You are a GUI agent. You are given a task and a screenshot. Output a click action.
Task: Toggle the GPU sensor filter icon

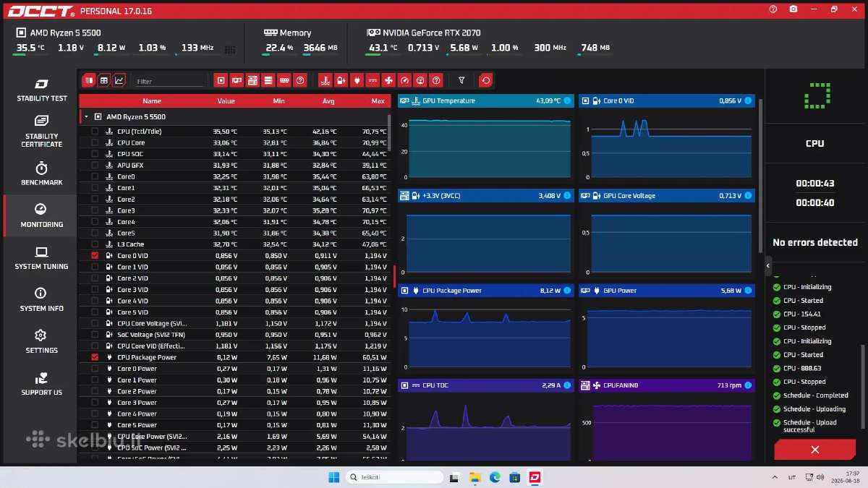tap(237, 80)
